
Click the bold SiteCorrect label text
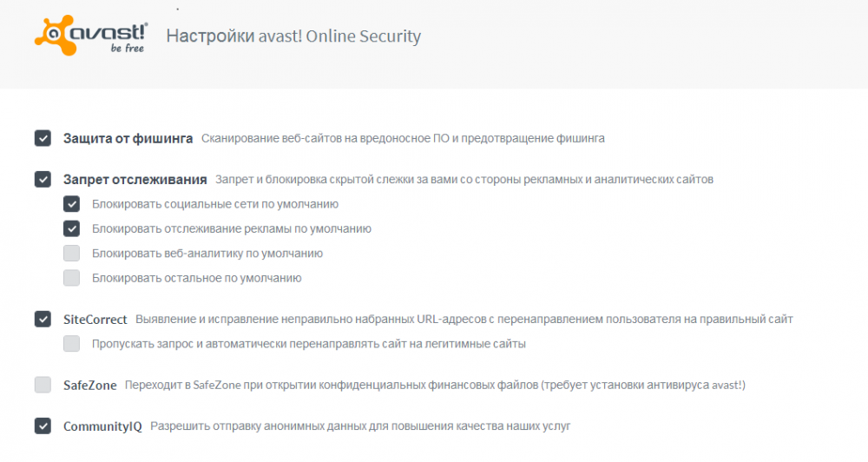(x=95, y=319)
